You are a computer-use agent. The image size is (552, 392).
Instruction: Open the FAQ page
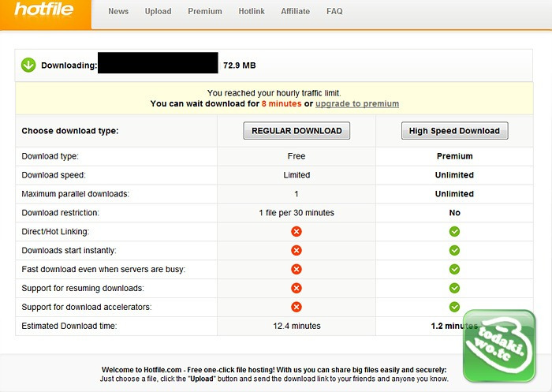[x=334, y=11]
